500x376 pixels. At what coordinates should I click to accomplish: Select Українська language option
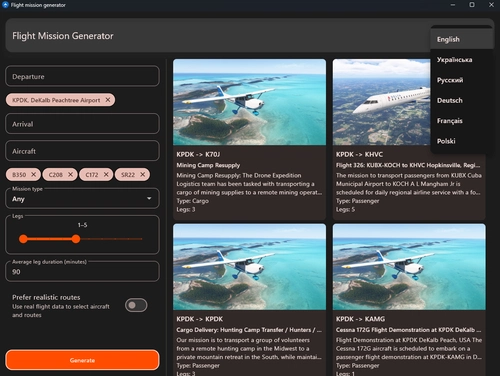pos(461,60)
